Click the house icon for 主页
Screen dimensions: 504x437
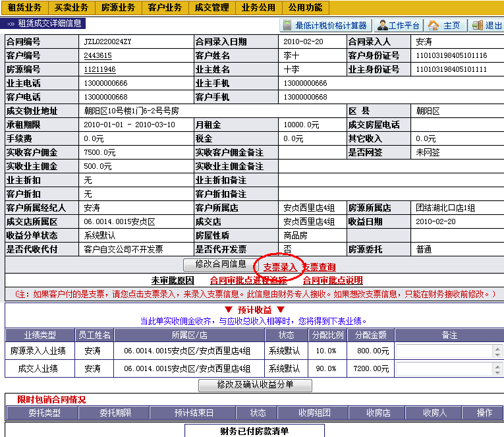pyautogui.click(x=434, y=25)
